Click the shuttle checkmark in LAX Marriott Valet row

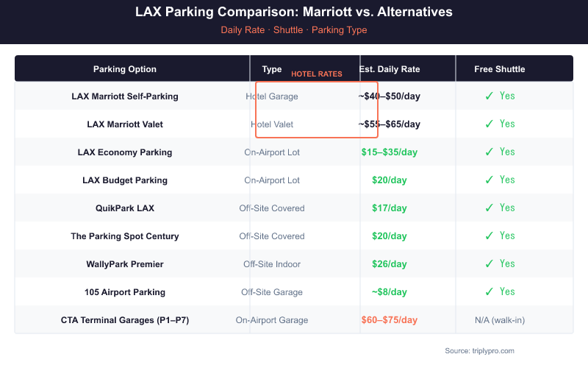[x=489, y=124]
